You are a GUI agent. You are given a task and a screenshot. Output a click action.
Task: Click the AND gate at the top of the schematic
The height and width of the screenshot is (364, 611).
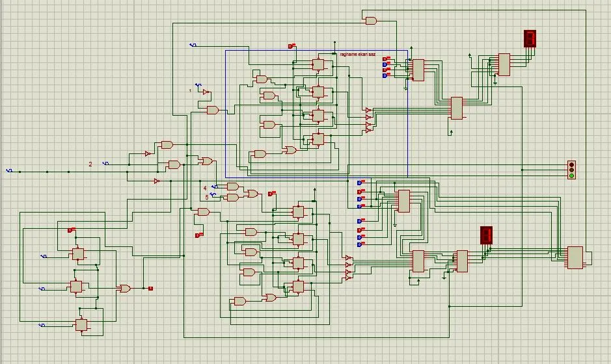click(x=371, y=21)
